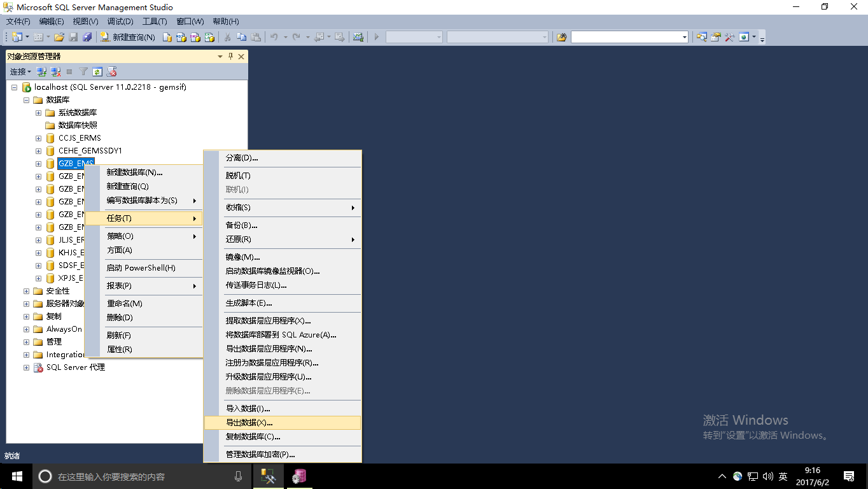Click the Solution Explorer toolbar icon
Viewport: 868px width, 489px height.
(702, 37)
